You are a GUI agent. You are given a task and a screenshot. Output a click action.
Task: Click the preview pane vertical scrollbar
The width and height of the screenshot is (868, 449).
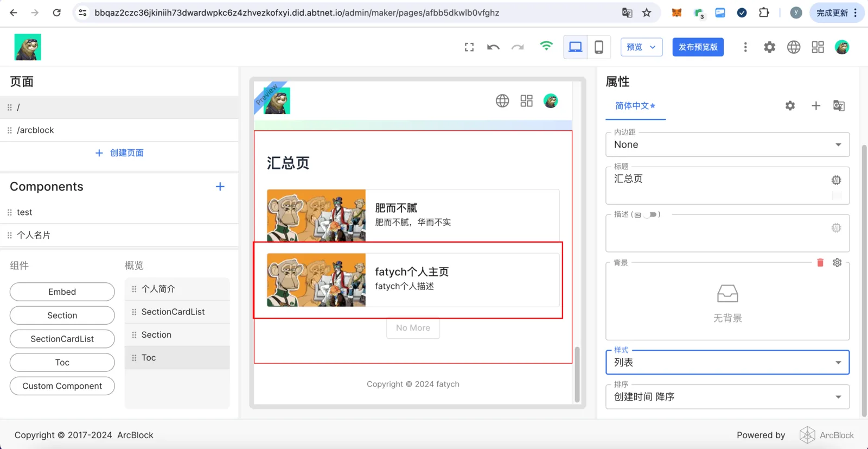point(577,375)
